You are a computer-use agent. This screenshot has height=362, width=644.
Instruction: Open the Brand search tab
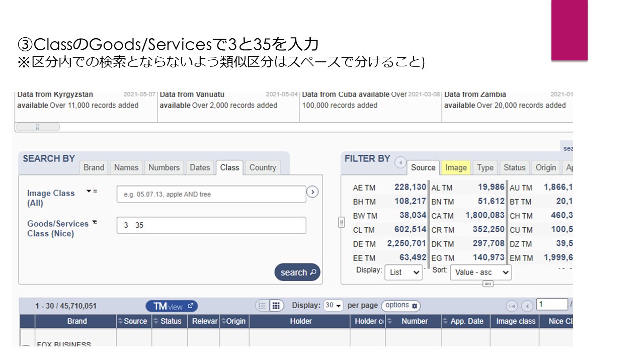click(94, 167)
